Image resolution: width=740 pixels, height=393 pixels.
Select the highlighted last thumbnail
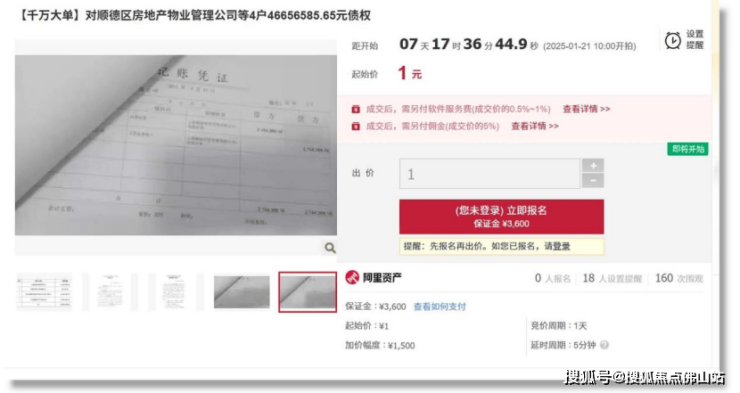(x=307, y=292)
